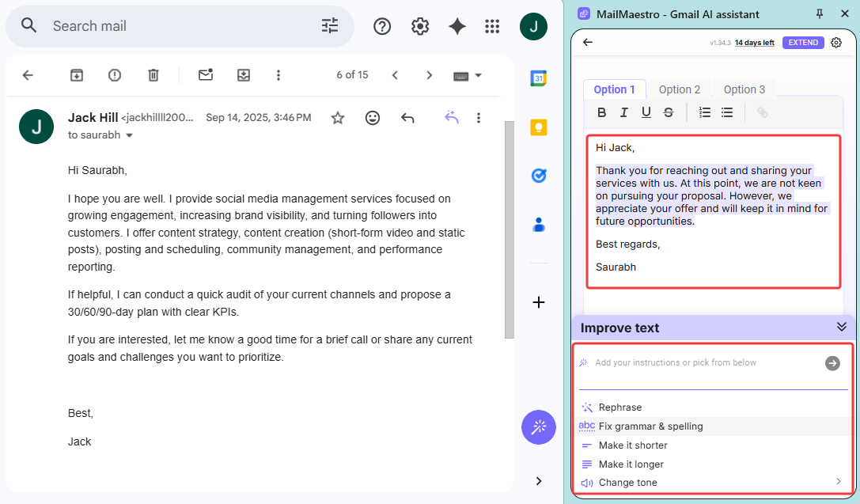Collapse the Improve text panel
Image resolution: width=860 pixels, height=504 pixels.
point(842,328)
